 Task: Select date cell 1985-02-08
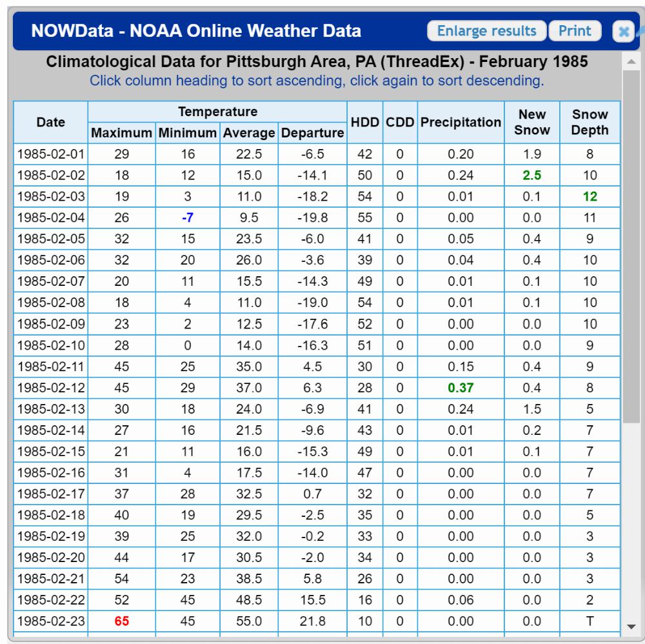click(x=50, y=303)
